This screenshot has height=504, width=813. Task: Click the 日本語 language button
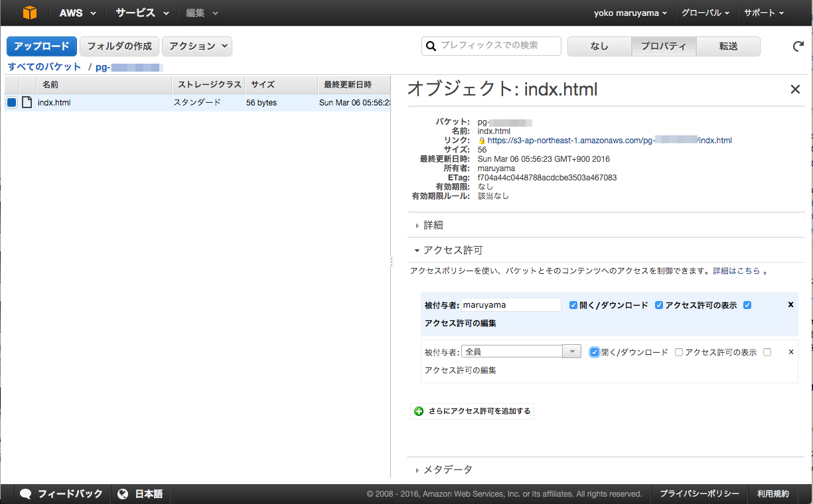pos(140,494)
